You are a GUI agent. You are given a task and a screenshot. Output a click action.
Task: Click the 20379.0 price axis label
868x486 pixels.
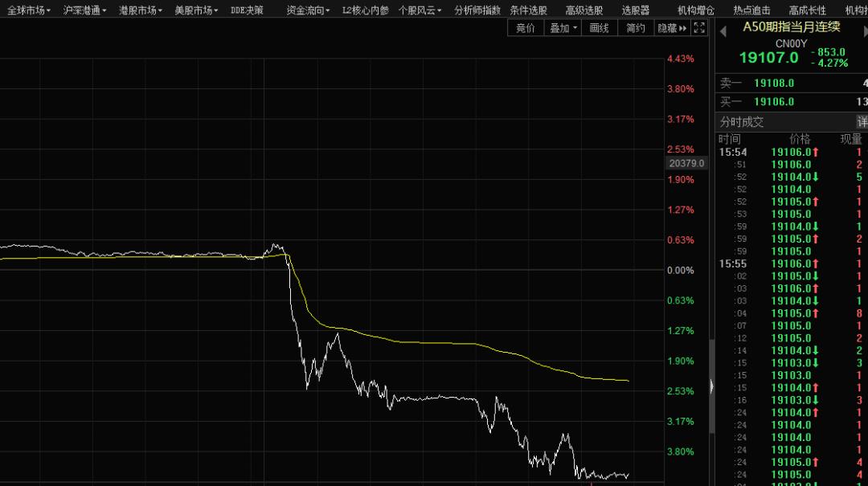coord(686,163)
